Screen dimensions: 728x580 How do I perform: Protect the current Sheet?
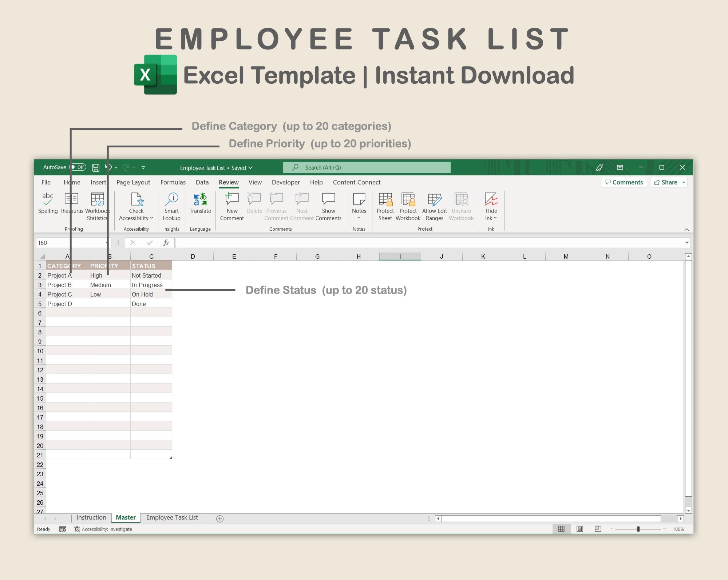[x=385, y=206]
